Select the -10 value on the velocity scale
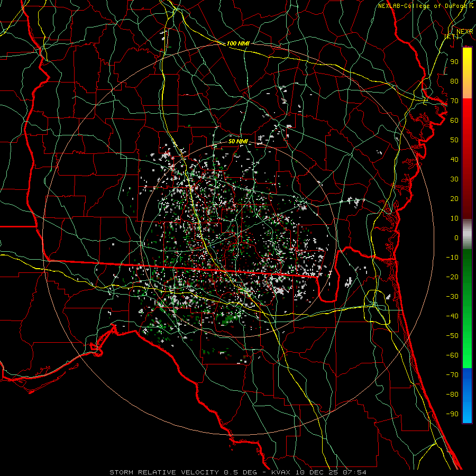The height and width of the screenshot is (476, 476). pos(452,258)
